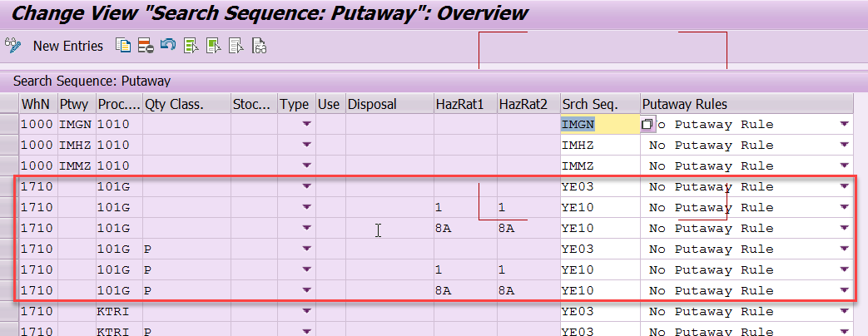Viewport: 868px width, 336px height.
Task: Click the highlighted IMGN Srch Seq. field
Action: coord(600,125)
